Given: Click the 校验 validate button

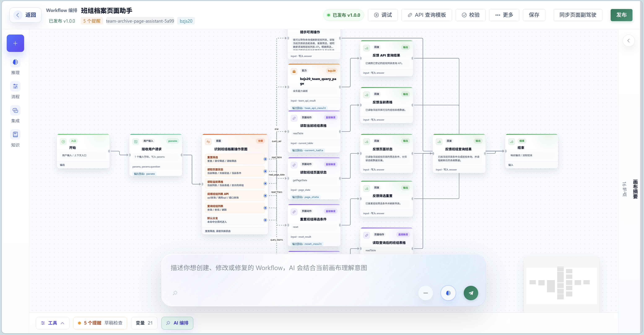Looking at the screenshot, I should point(470,15).
